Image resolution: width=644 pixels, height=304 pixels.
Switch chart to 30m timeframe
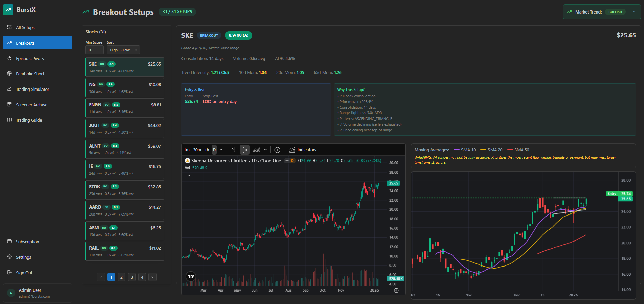197,150
